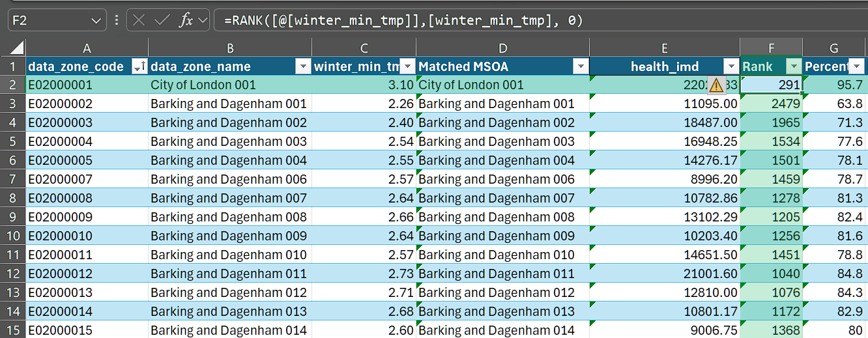The height and width of the screenshot is (338, 868).
Task: Open the data_zone_name filter dropdown
Action: [x=303, y=66]
